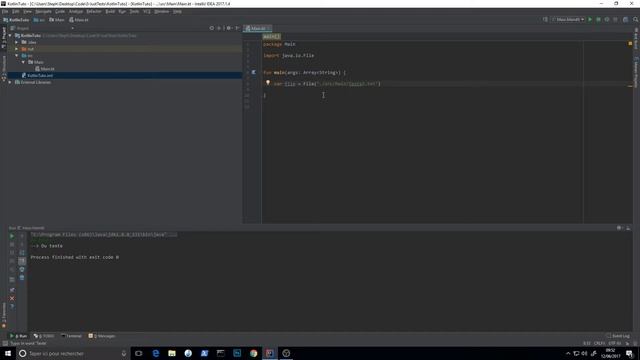Collapse the src folder
Screen dimensions: 640x360
[x=17, y=56]
